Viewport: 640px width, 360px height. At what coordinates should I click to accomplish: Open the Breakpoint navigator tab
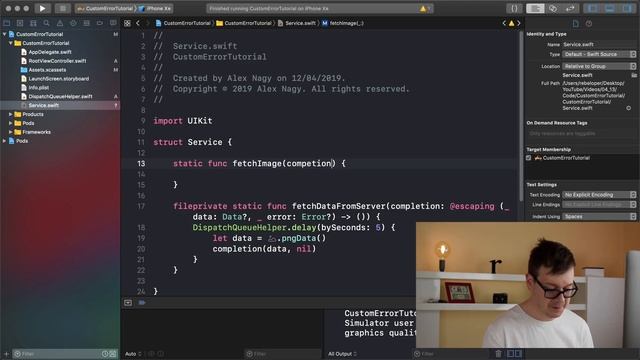coord(100,23)
